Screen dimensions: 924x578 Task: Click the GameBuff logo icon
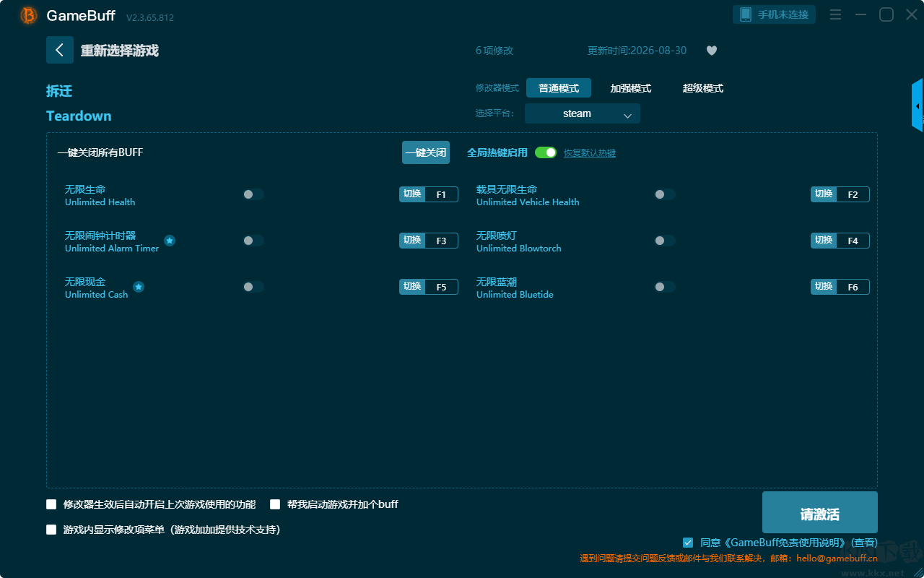(x=29, y=15)
